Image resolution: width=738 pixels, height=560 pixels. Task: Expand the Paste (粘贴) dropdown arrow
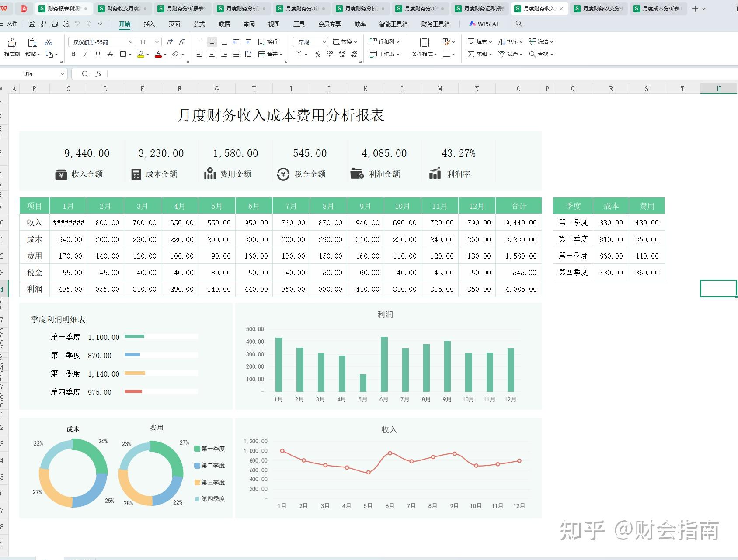tap(38, 55)
